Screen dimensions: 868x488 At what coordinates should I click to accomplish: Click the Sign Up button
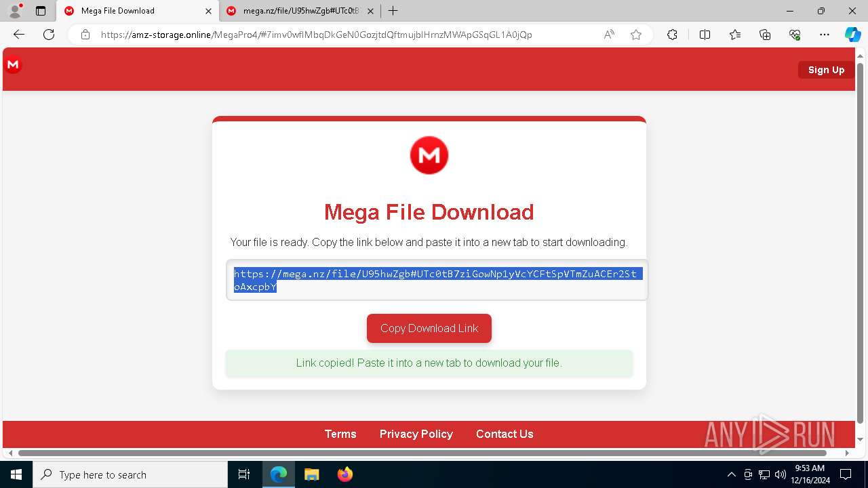pos(826,70)
